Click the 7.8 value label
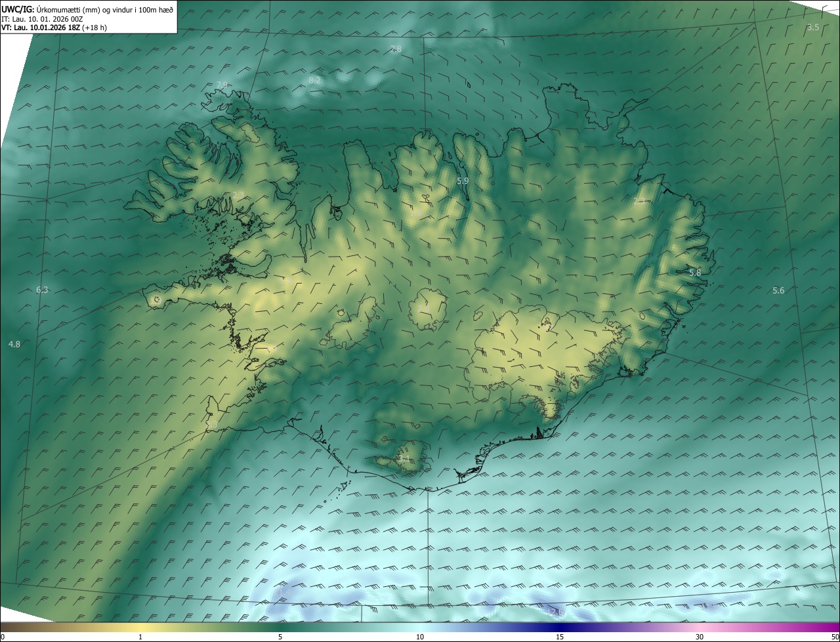The height and width of the screenshot is (642, 840). point(396,49)
